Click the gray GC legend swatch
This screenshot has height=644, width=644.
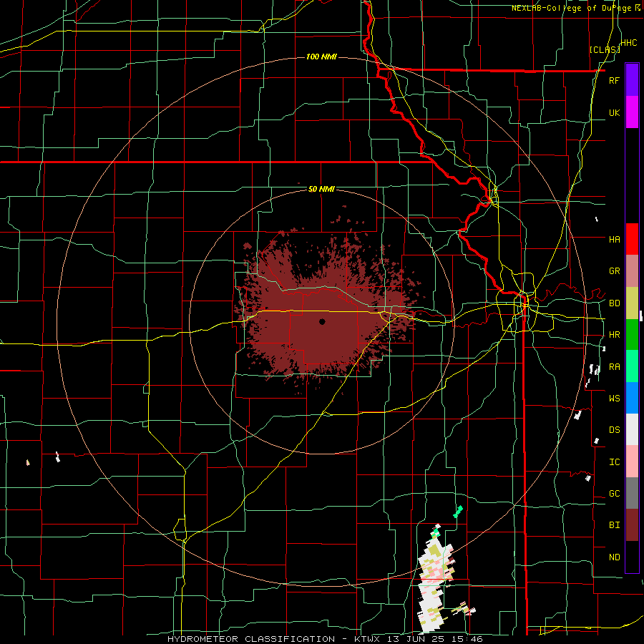coord(632,493)
